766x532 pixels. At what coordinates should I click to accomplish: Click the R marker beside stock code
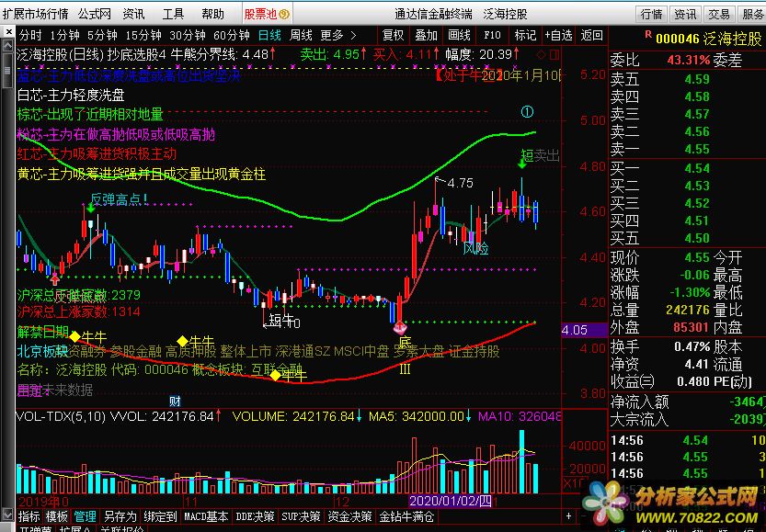click(648, 34)
